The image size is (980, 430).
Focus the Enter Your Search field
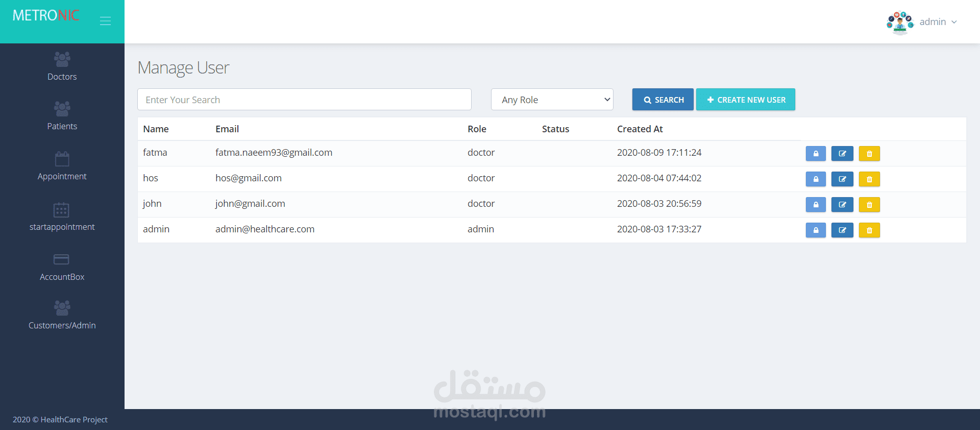[304, 100]
